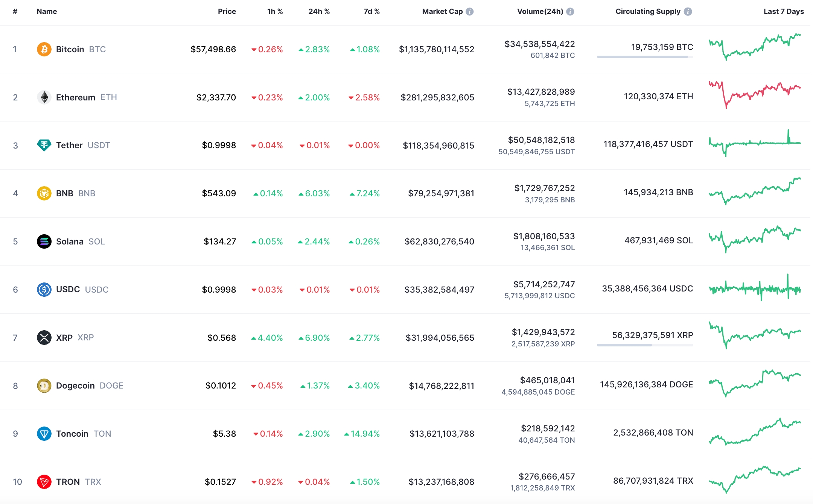Click the Solana logo icon
Screen dimensions: 813x504
44,241
